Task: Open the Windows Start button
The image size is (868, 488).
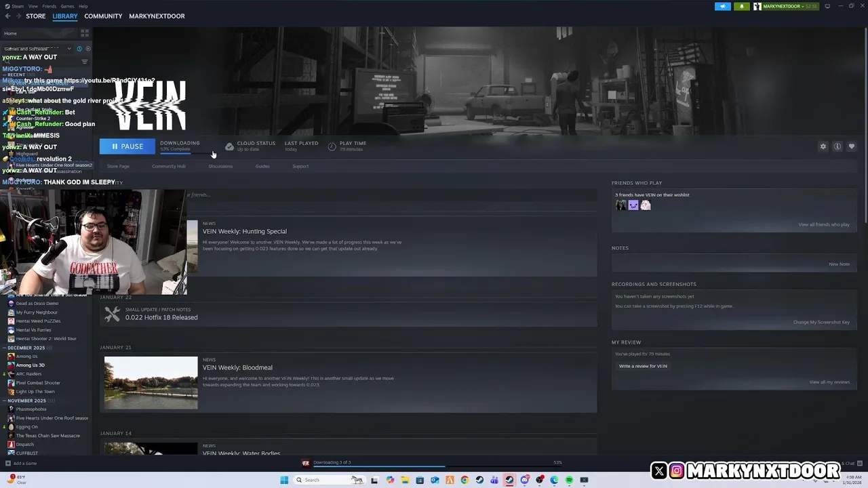Action: pos(284,480)
